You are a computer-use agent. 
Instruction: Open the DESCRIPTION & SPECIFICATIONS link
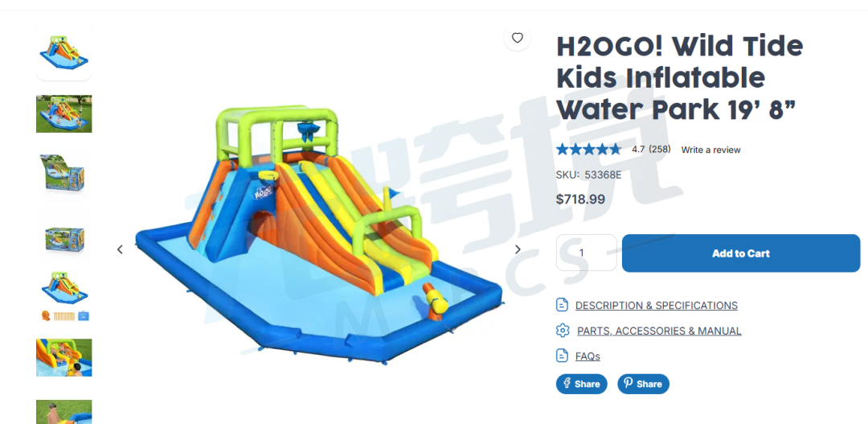click(x=656, y=306)
